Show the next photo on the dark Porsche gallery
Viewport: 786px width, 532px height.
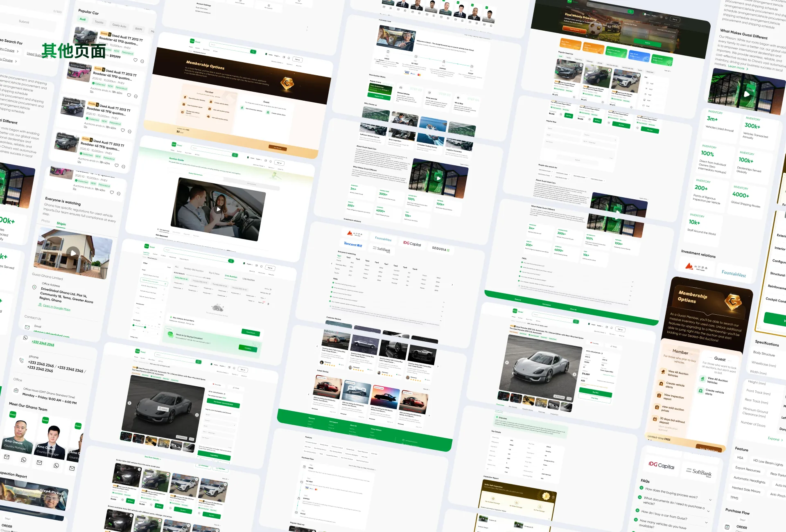196,415
